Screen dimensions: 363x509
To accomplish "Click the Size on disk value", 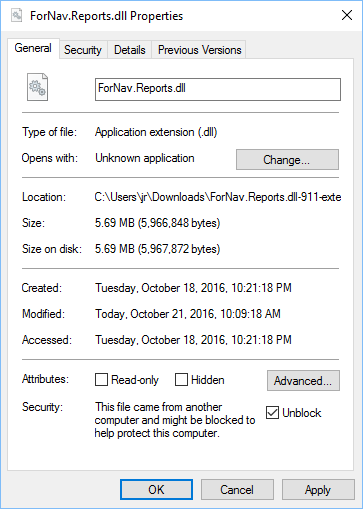I will (157, 249).
